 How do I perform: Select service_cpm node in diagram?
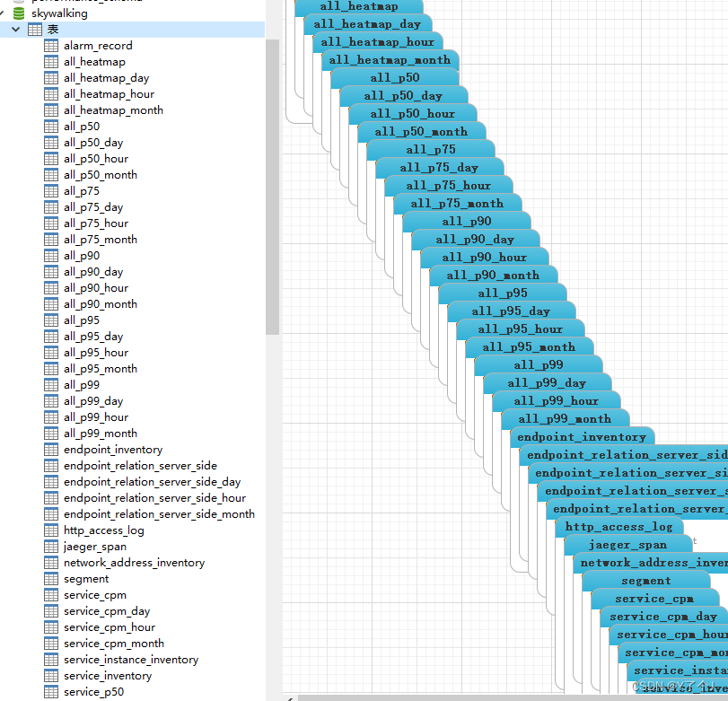(654, 599)
